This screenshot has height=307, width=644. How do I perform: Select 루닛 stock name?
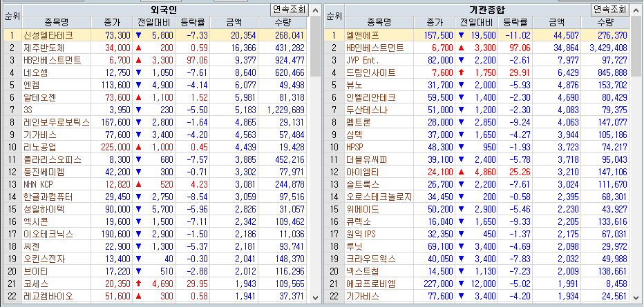[x=354, y=247]
